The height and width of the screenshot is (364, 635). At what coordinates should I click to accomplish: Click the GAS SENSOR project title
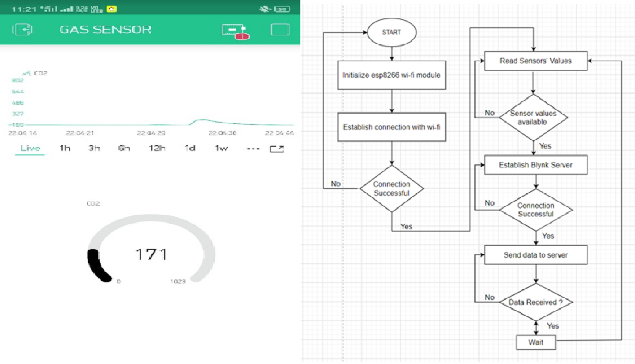click(x=105, y=30)
